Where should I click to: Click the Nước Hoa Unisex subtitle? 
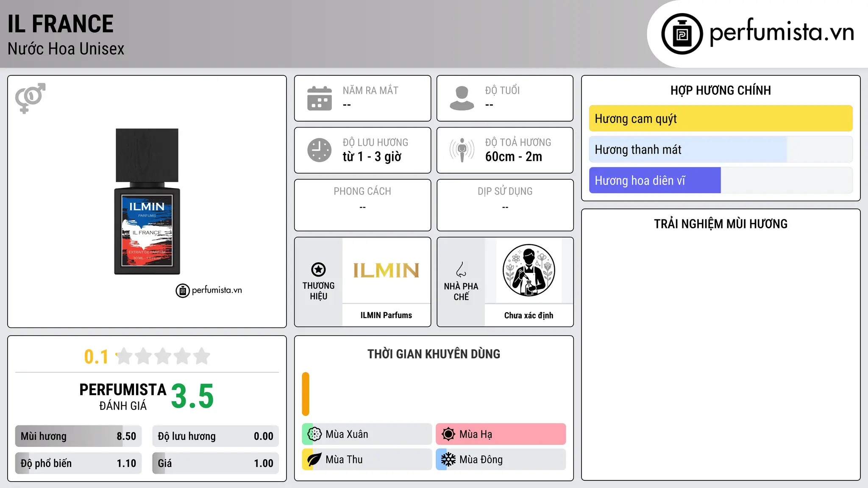(x=66, y=49)
